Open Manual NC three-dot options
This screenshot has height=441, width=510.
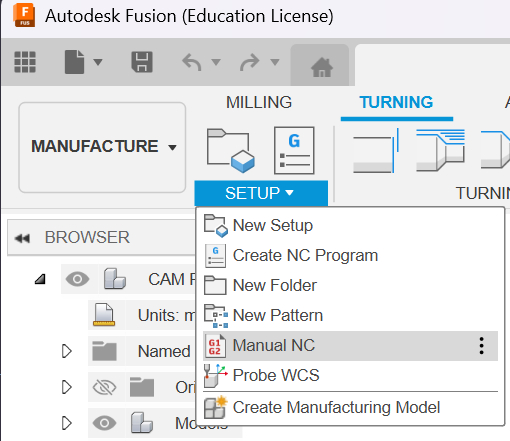pos(481,346)
